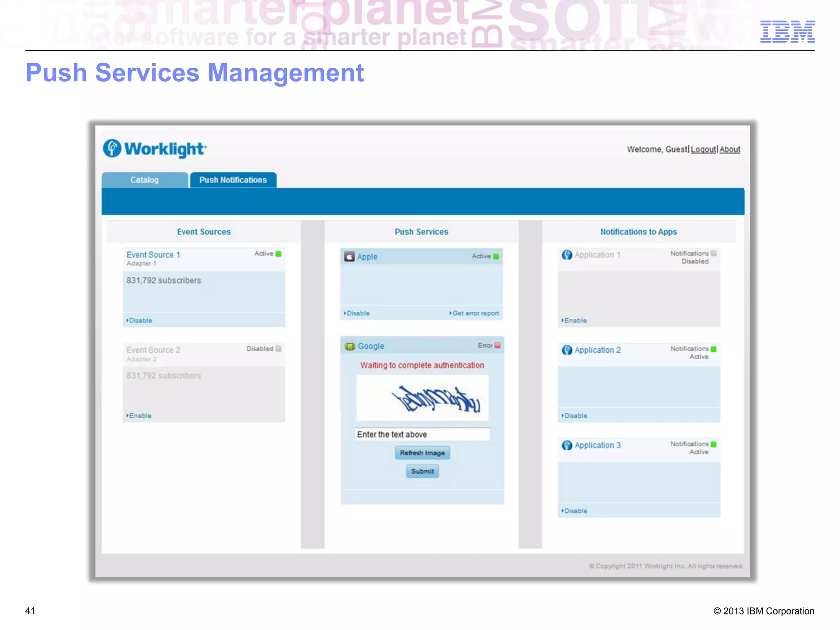Click the 'Adapter 1' label
This screenshot has height=630, width=840.
click(x=142, y=264)
